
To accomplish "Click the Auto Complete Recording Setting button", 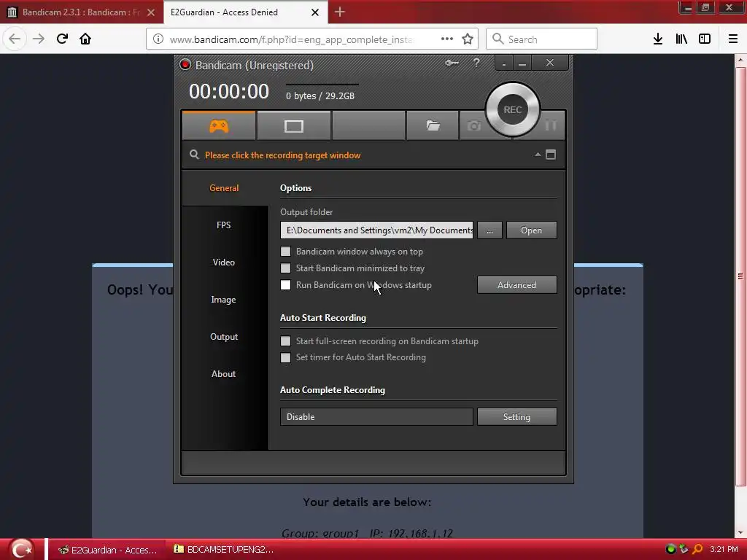I will pos(517,416).
